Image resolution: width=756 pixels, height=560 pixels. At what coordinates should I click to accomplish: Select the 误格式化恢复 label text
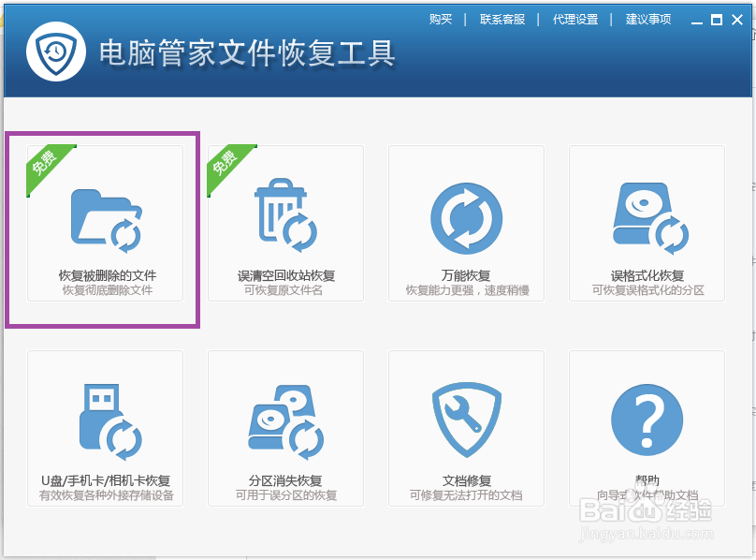pyautogui.click(x=647, y=275)
